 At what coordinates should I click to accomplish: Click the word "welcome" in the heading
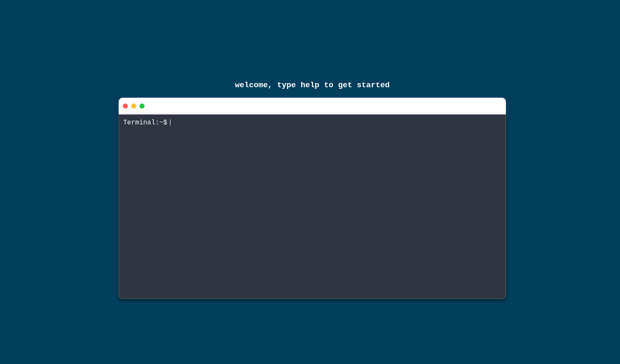(251, 85)
